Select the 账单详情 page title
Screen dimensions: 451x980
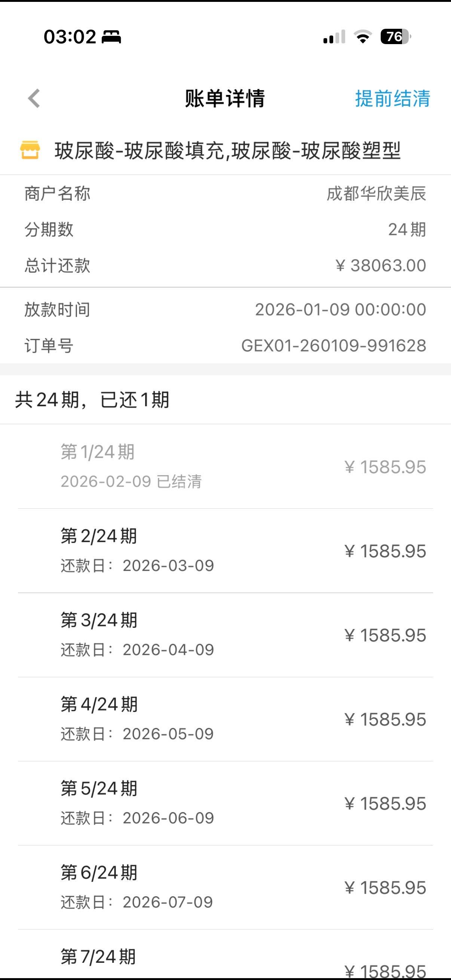[x=224, y=99]
